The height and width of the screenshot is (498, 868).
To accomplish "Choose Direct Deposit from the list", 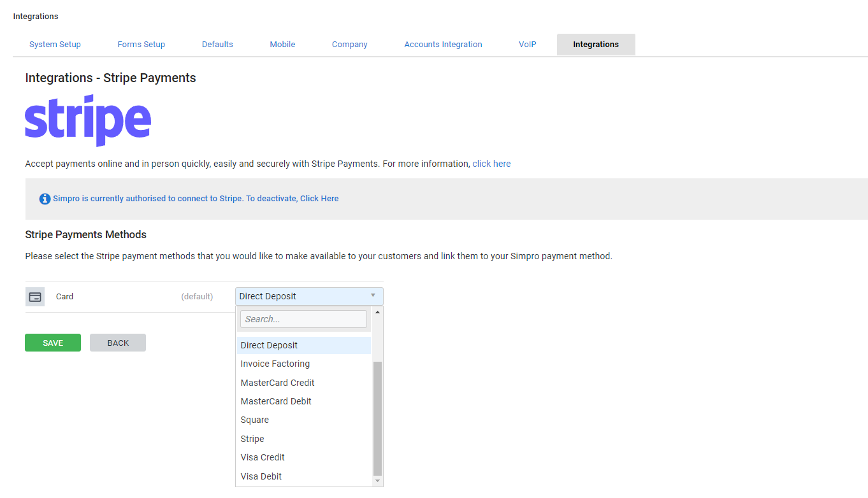I will click(303, 345).
